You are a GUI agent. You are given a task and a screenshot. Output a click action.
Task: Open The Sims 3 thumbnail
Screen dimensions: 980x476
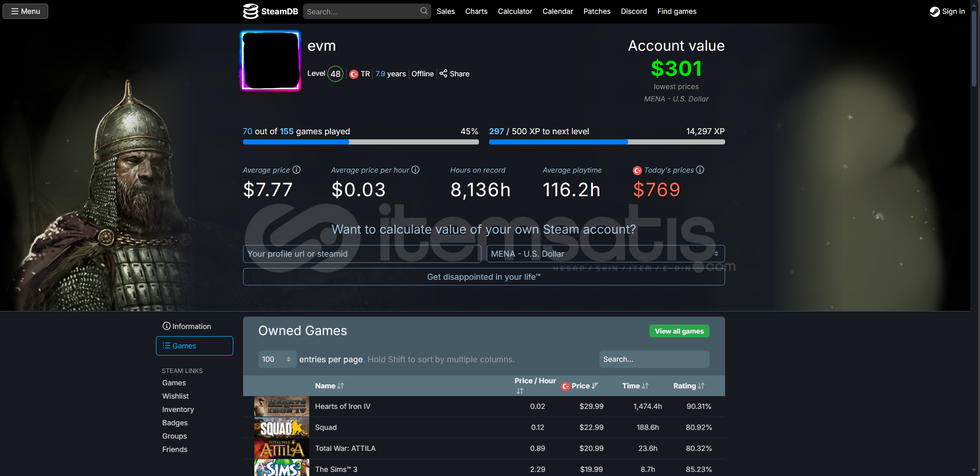[282, 468]
